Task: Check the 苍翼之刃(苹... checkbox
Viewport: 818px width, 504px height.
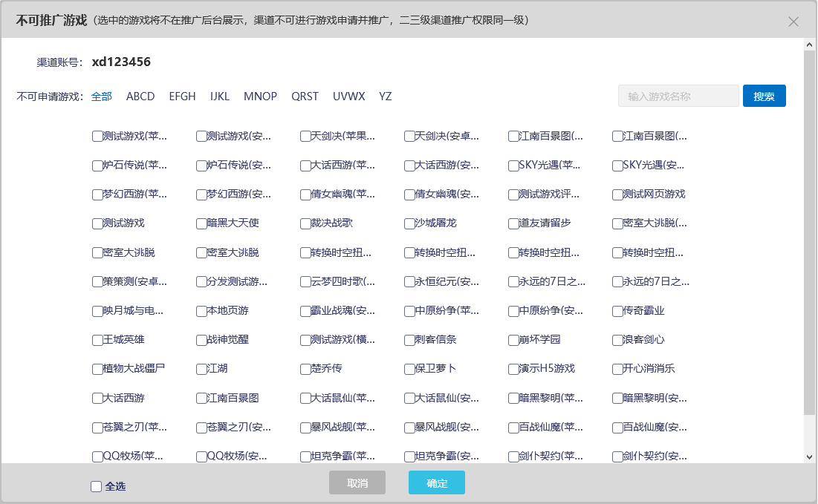Action: click(x=97, y=428)
